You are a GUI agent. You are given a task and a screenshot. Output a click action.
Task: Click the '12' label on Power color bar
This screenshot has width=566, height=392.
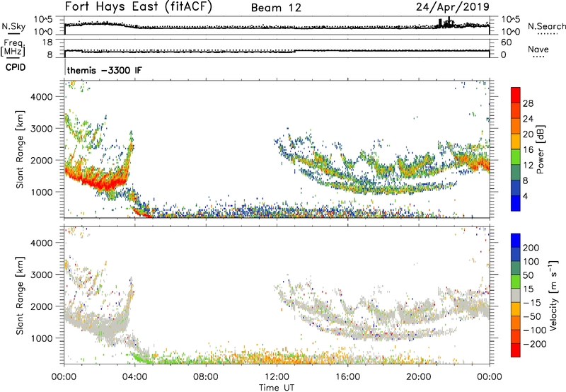point(528,166)
